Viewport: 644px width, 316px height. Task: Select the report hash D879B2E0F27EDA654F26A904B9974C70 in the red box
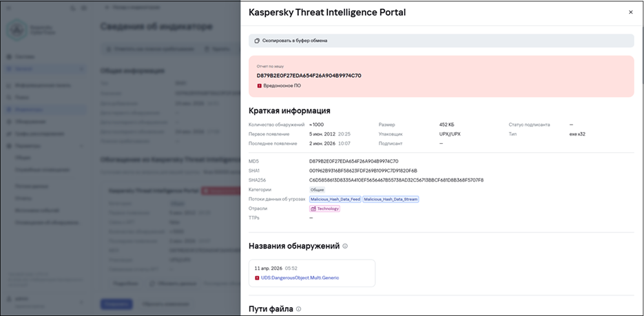309,76
